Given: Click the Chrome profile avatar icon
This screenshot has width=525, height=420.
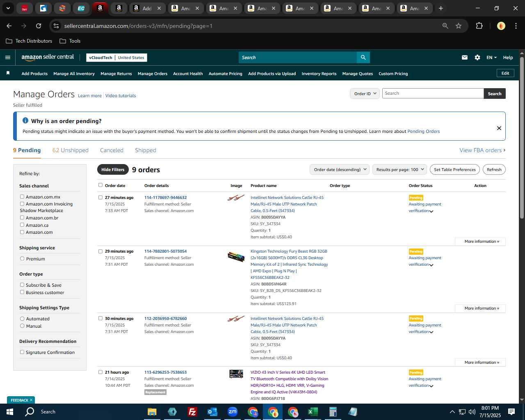Looking at the screenshot, I should pos(501,26).
